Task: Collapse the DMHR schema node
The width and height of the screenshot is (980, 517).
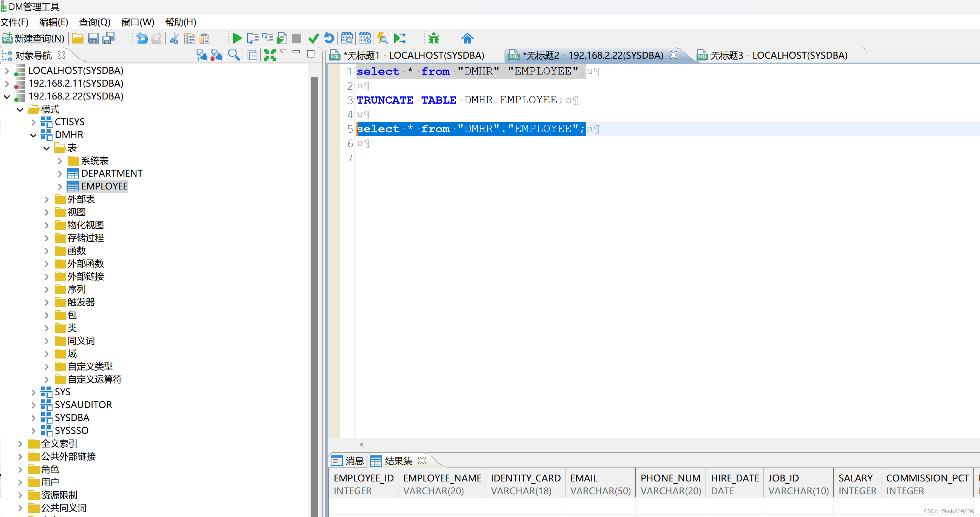Action: [x=33, y=135]
